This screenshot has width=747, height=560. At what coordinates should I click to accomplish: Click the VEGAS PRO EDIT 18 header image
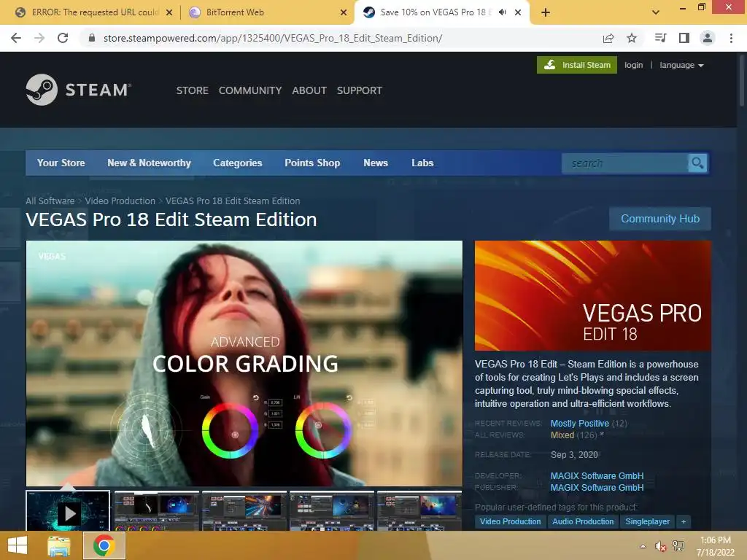[592, 296]
